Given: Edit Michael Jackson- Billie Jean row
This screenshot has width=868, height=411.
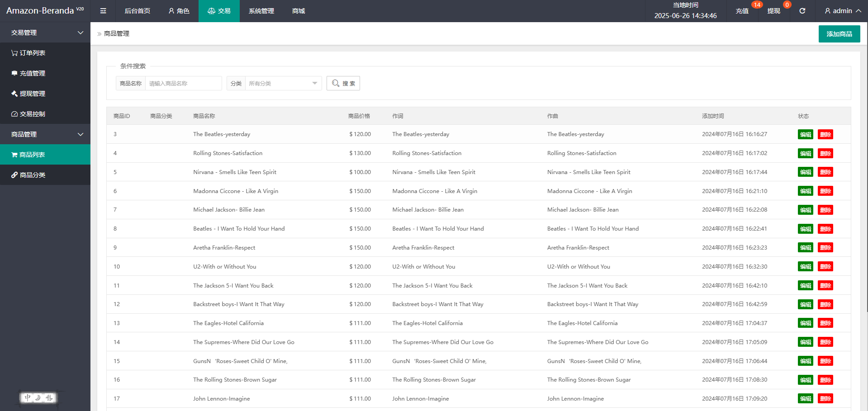Looking at the screenshot, I should pos(806,210).
